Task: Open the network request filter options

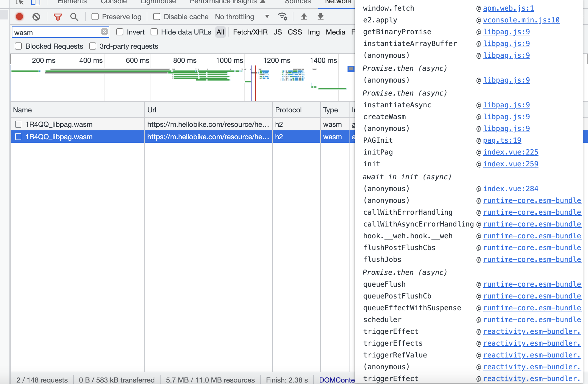Action: coord(58,17)
